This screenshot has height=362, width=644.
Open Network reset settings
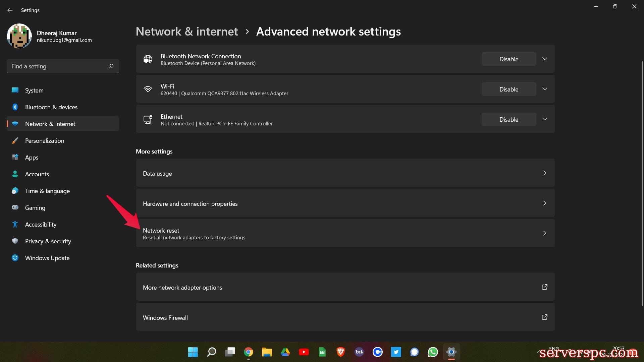345,233
